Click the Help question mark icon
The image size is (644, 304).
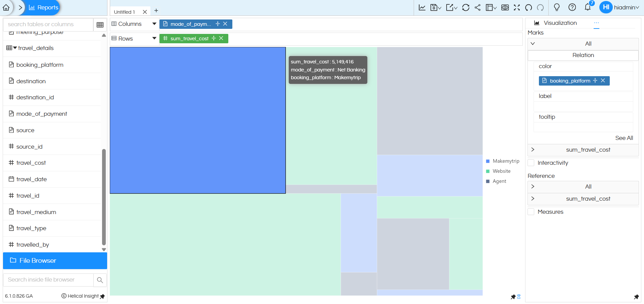pos(572,7)
